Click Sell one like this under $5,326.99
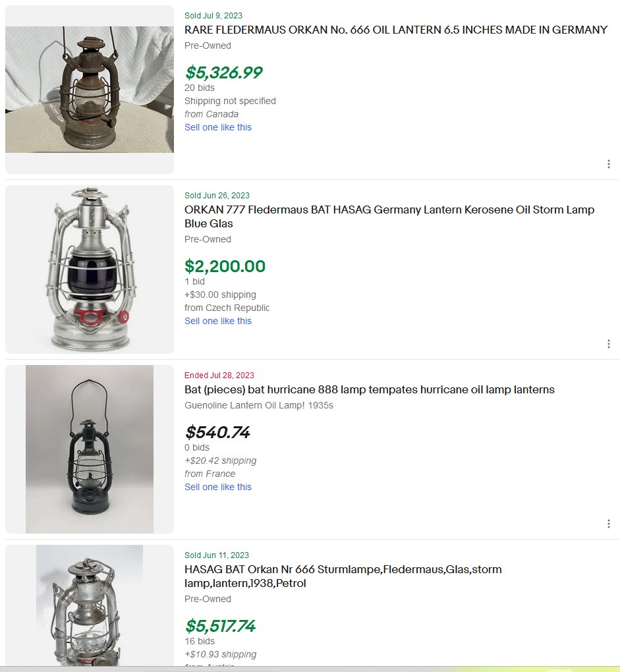This screenshot has height=672, width=620. click(x=218, y=127)
